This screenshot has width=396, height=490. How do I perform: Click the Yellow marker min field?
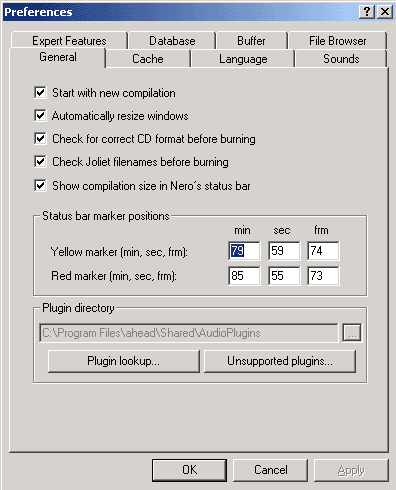click(244, 251)
